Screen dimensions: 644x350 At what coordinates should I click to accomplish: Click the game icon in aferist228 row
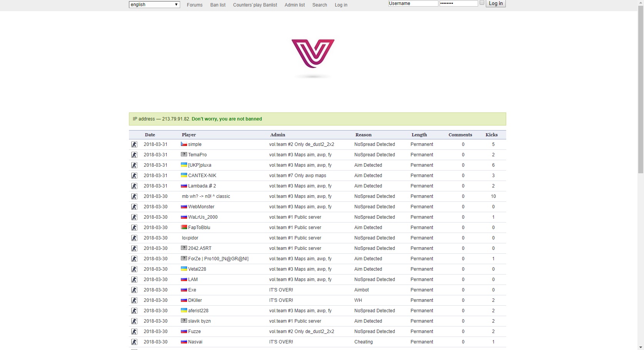coord(134,311)
